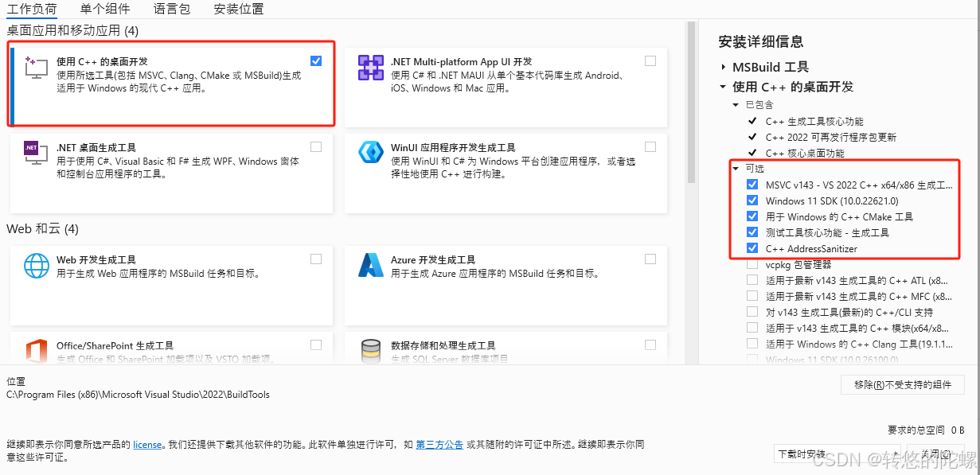Collapse the 已包含 section arrow
The height and width of the screenshot is (475, 980).
736,105
